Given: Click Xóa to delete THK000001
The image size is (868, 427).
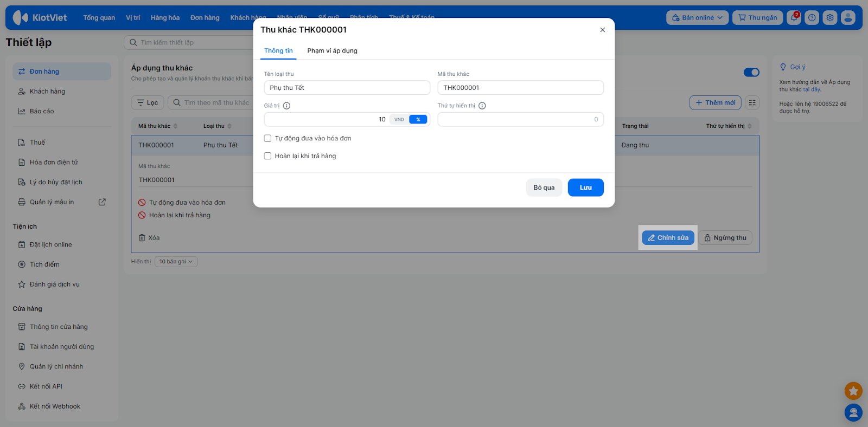Looking at the screenshot, I should [149, 238].
